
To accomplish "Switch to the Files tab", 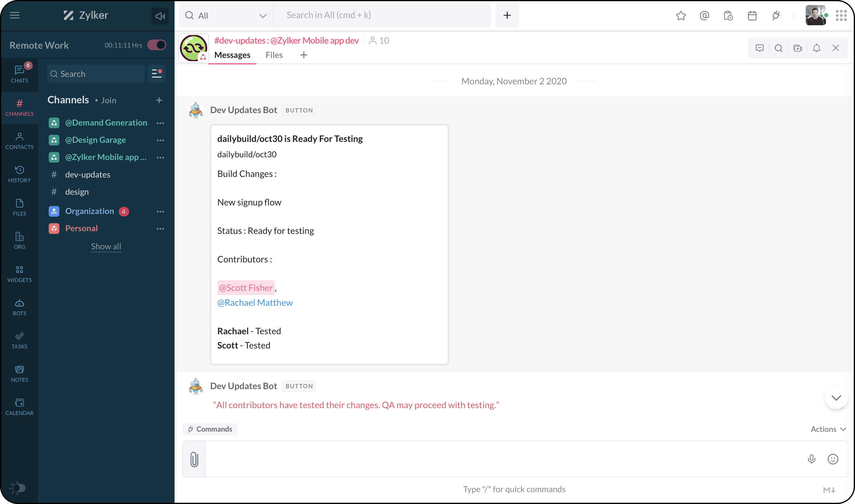I will tap(274, 55).
